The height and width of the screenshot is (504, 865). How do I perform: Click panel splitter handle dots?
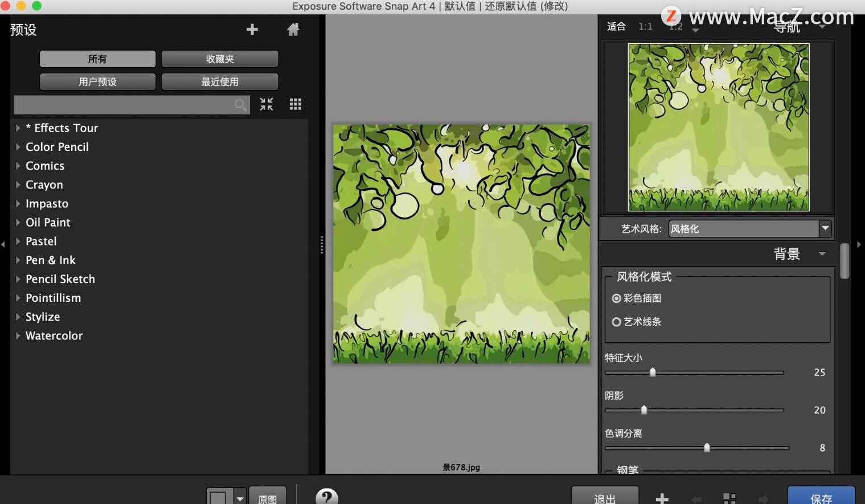tap(322, 245)
